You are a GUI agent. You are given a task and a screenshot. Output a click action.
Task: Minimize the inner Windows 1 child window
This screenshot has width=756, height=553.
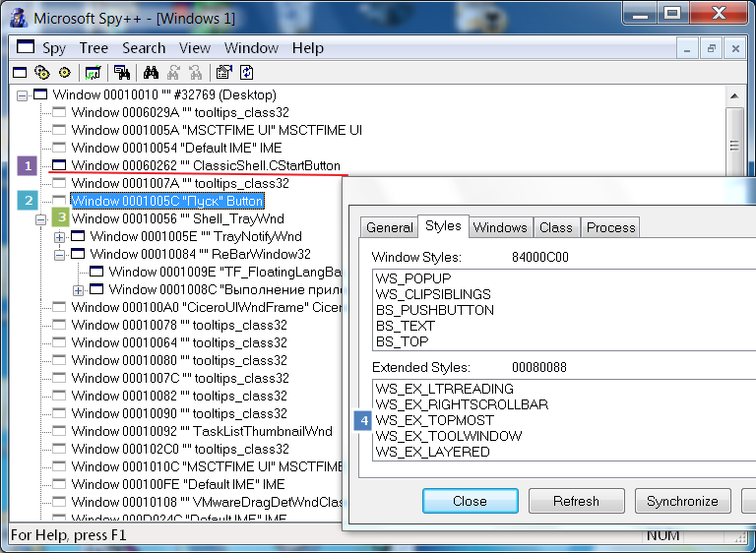[687, 48]
